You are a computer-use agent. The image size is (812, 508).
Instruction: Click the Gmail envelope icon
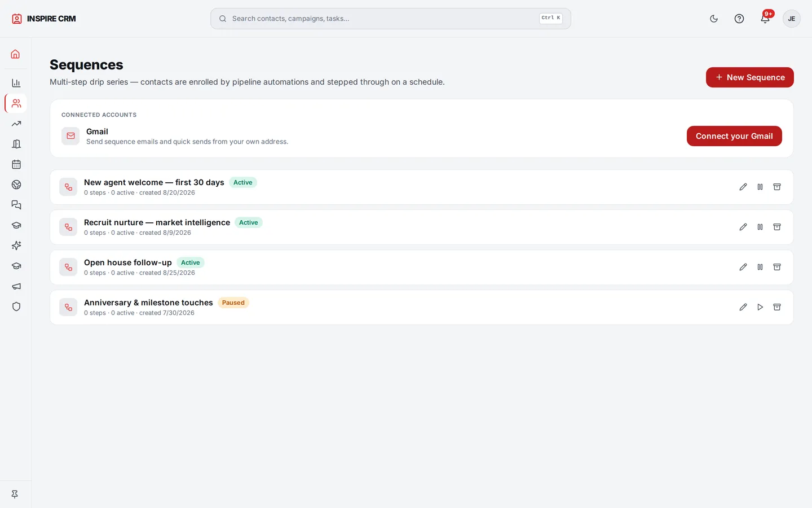click(x=70, y=136)
